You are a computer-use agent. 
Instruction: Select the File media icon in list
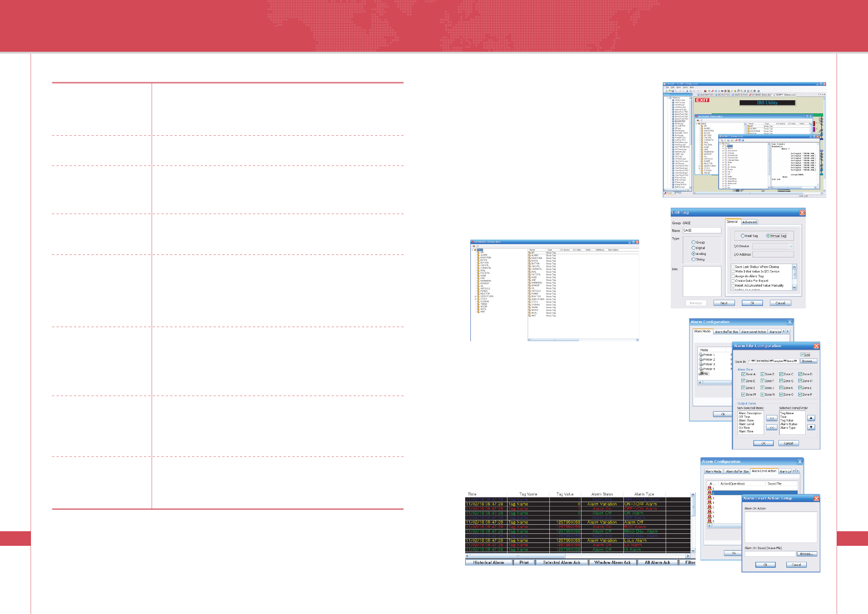tap(701, 374)
